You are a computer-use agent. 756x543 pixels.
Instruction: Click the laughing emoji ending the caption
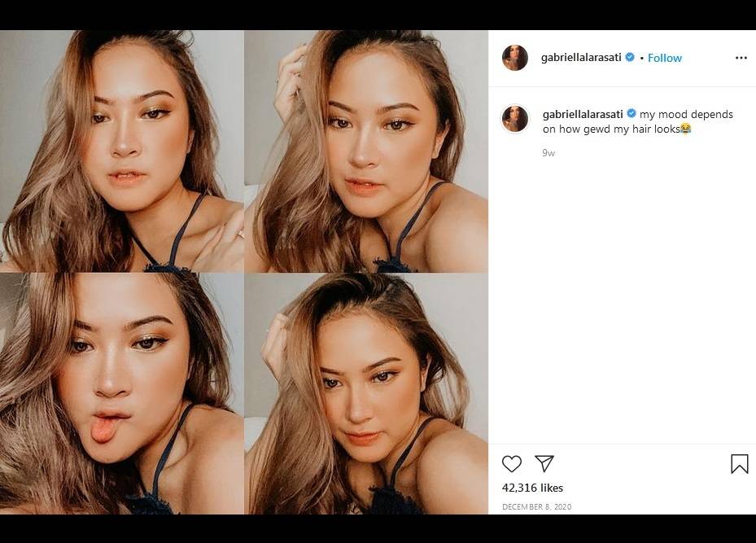click(x=685, y=129)
